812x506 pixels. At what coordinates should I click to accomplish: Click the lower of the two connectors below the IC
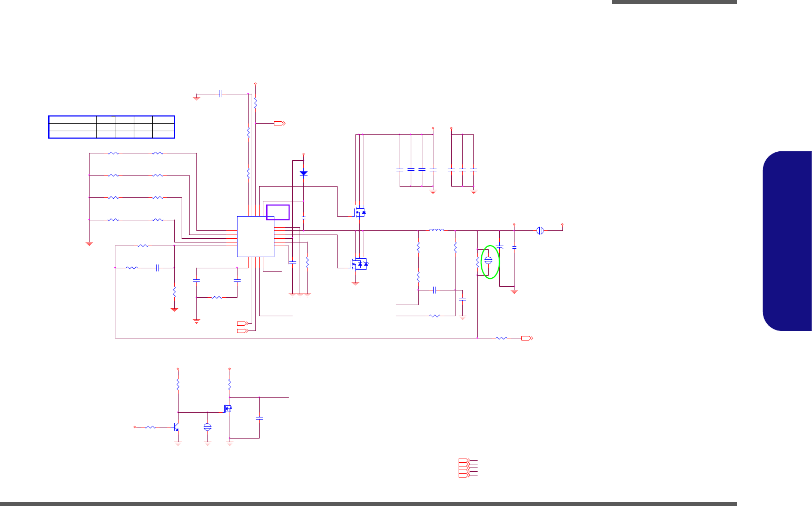pyautogui.click(x=242, y=330)
